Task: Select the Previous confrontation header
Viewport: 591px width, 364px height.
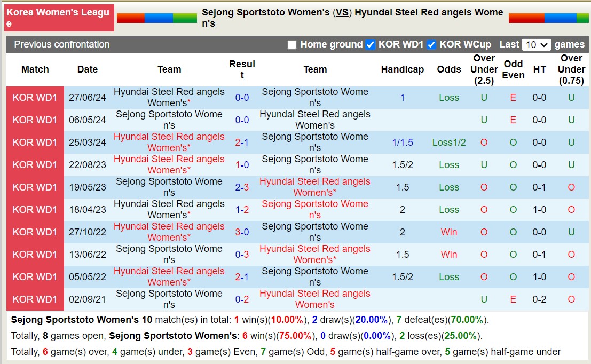Action: coord(60,45)
